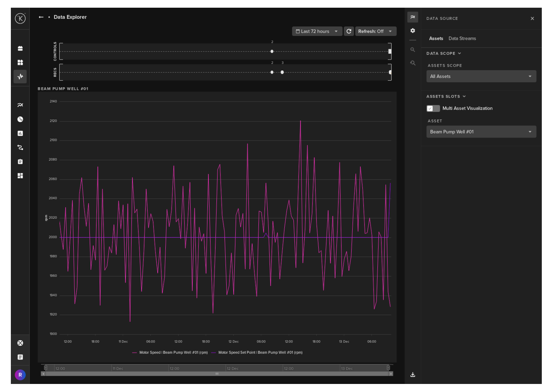Select the Assets tab

coord(436,38)
